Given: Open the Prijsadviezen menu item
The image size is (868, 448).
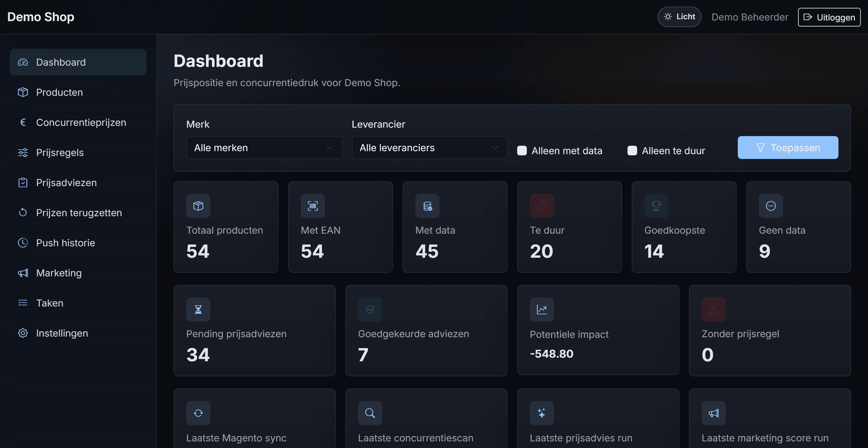Looking at the screenshot, I should (x=78, y=182).
